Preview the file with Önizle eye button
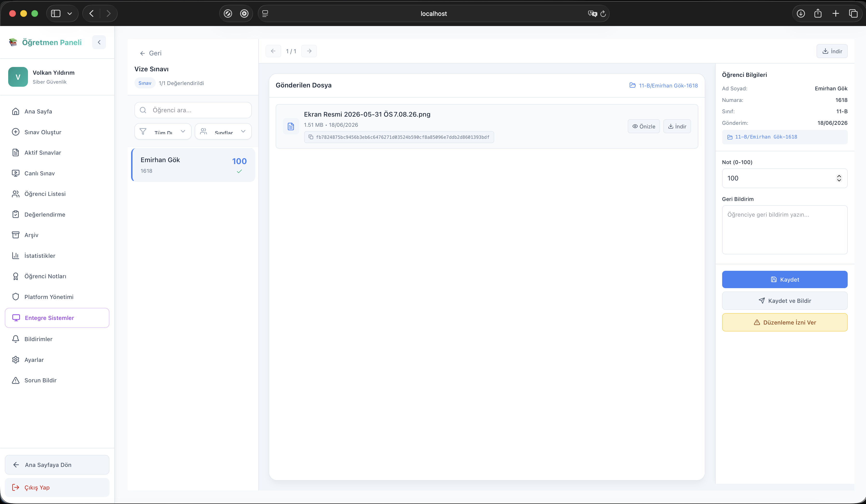The height and width of the screenshot is (504, 866). click(x=644, y=126)
